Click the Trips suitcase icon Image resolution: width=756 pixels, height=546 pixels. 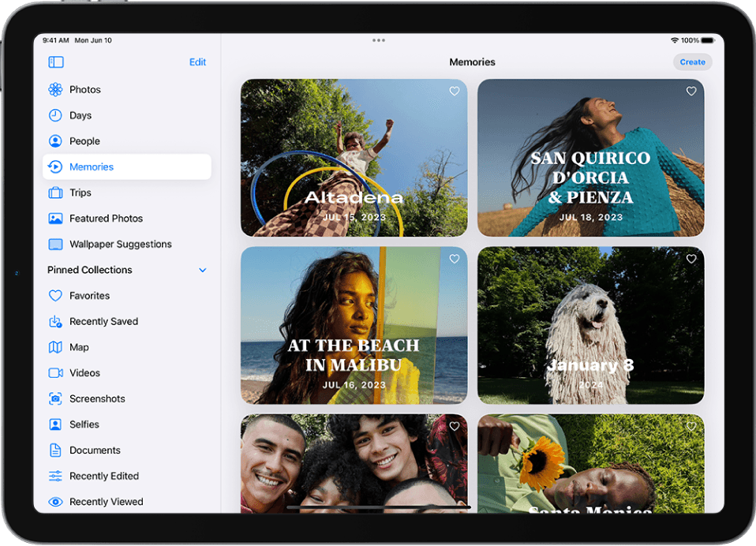point(55,193)
